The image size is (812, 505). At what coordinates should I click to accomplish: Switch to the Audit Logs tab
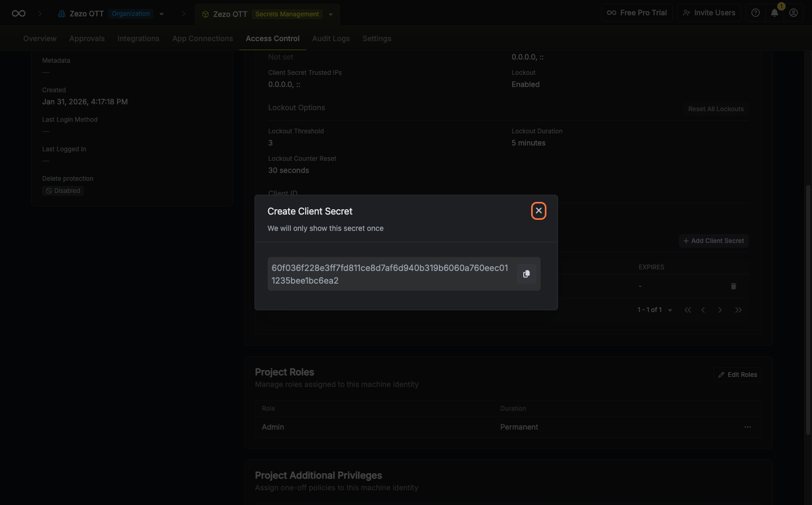(330, 38)
